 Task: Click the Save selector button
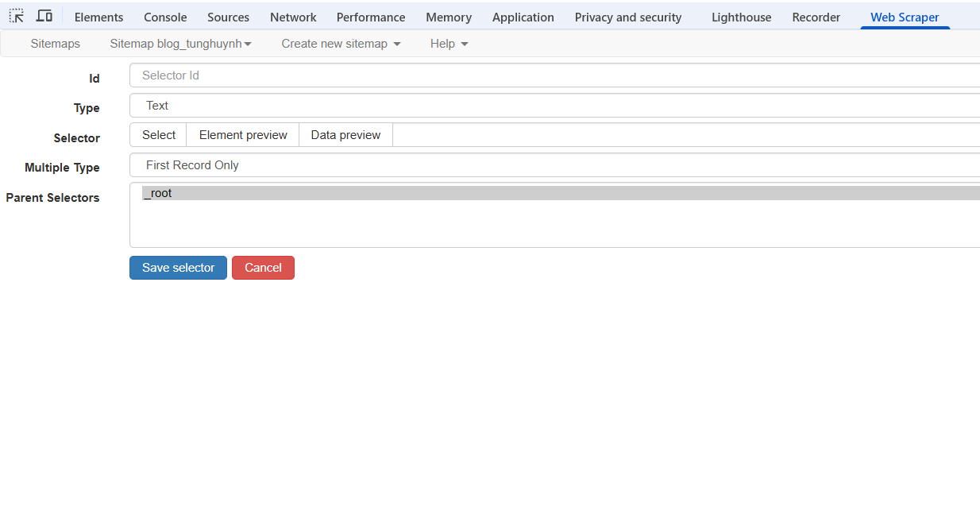[x=178, y=268]
